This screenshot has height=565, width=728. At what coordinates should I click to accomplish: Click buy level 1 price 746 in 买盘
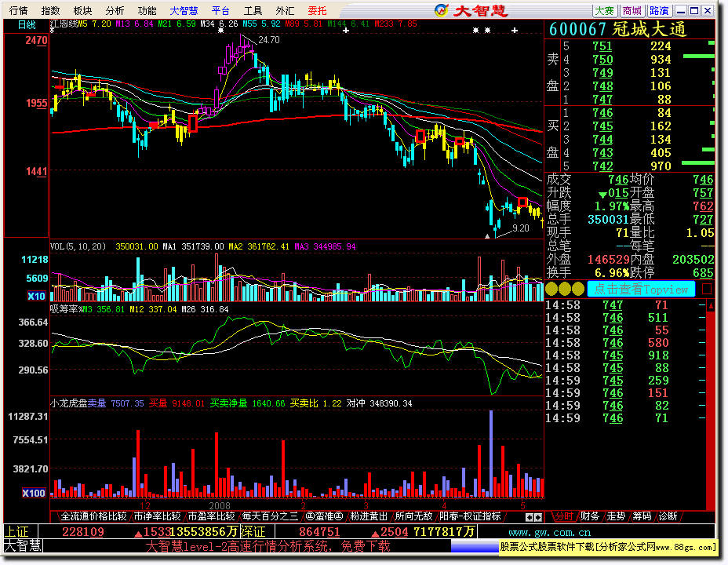point(602,113)
